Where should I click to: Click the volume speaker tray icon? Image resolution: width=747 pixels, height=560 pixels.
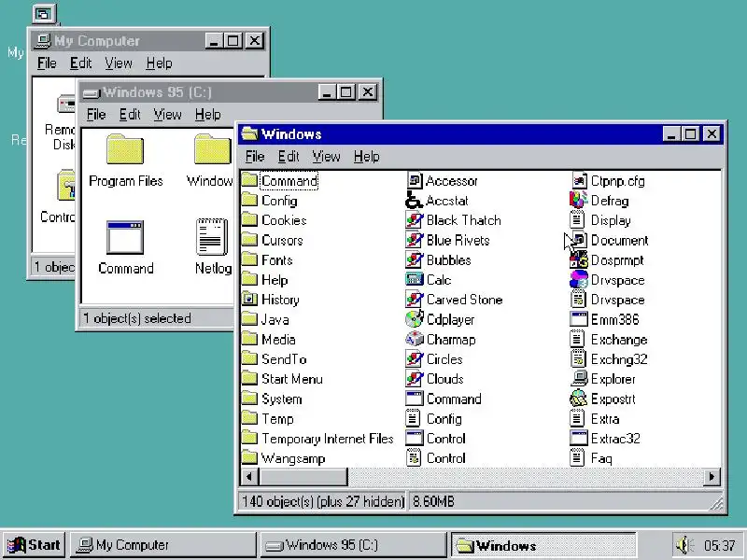pyautogui.click(x=685, y=545)
